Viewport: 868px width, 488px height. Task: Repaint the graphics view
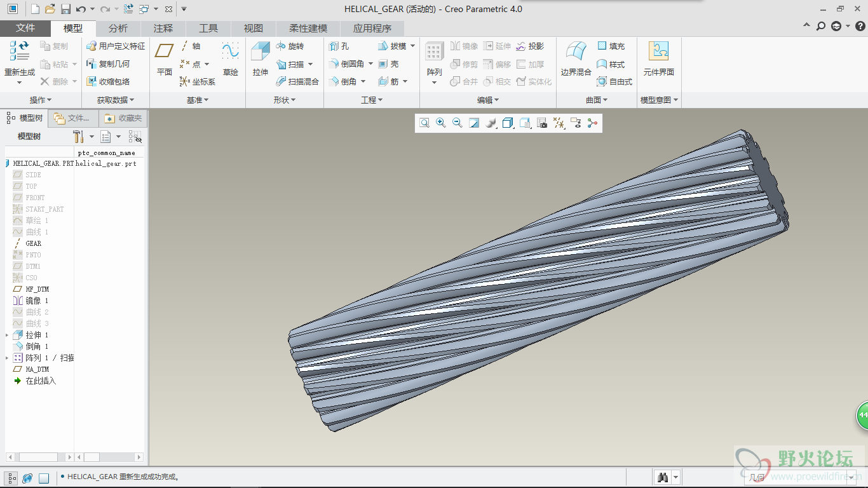click(474, 123)
